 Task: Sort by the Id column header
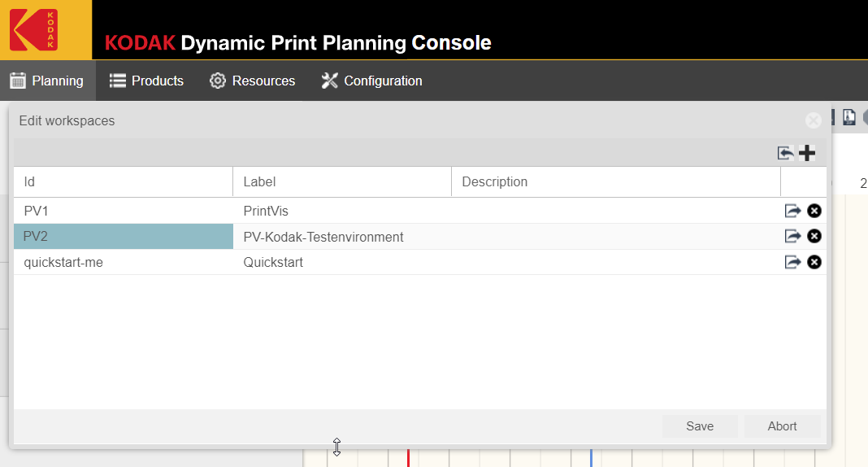click(122, 182)
